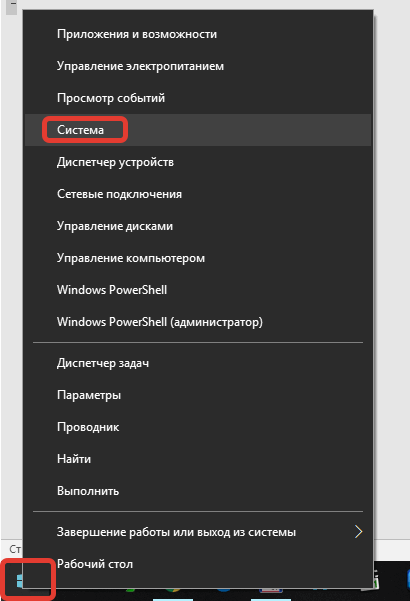Show Рабочий стол
Viewport: 410px width, 601px height.
click(x=95, y=564)
